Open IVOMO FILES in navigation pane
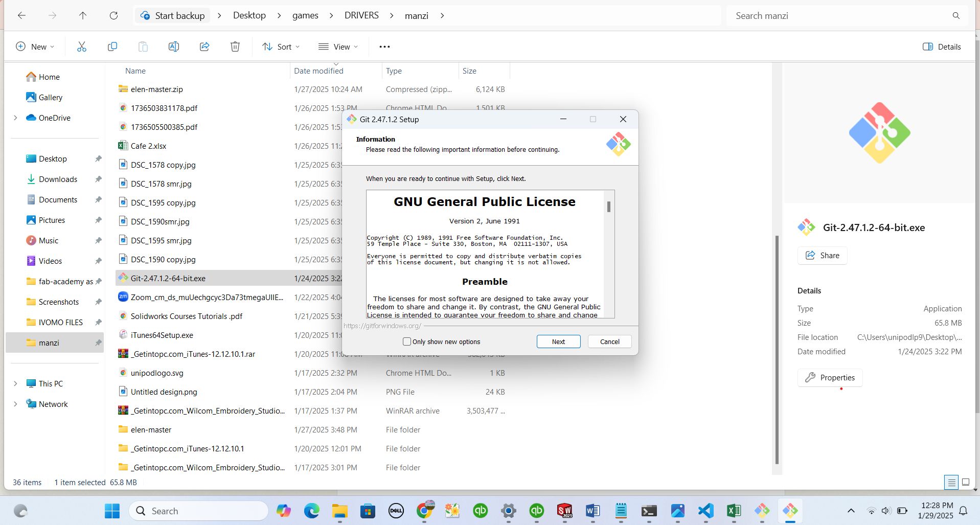This screenshot has width=980, height=525. click(x=60, y=322)
